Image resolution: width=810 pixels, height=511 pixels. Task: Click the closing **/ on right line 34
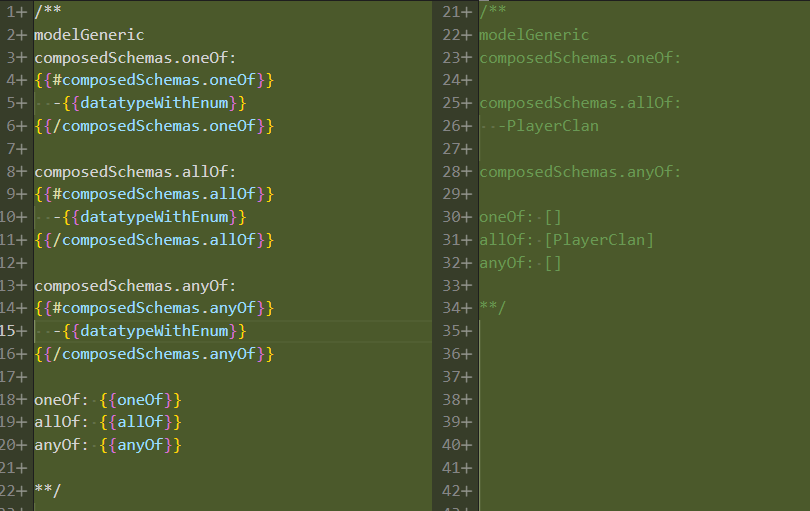click(492, 308)
